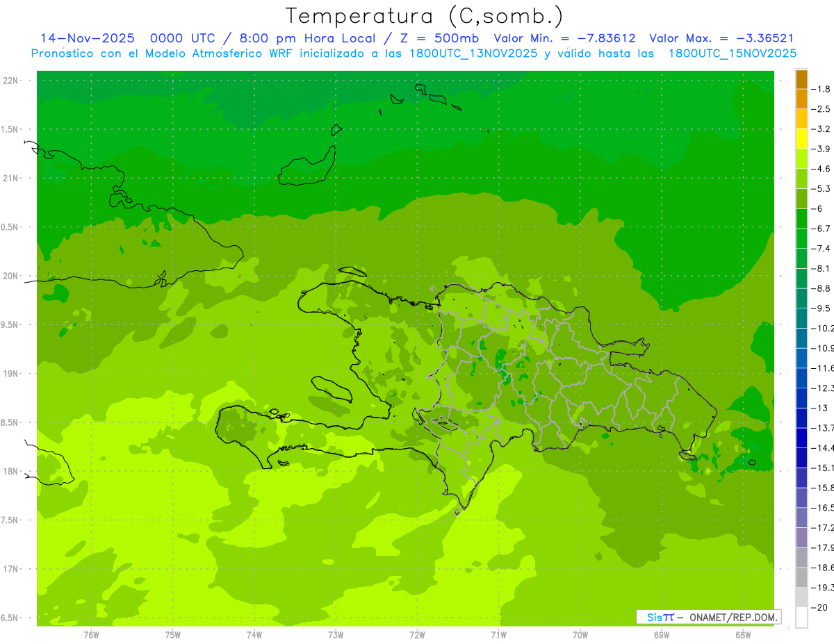
Task: Click the yellow legend swatch between -3.2 and -3.9
Action: coord(801,139)
